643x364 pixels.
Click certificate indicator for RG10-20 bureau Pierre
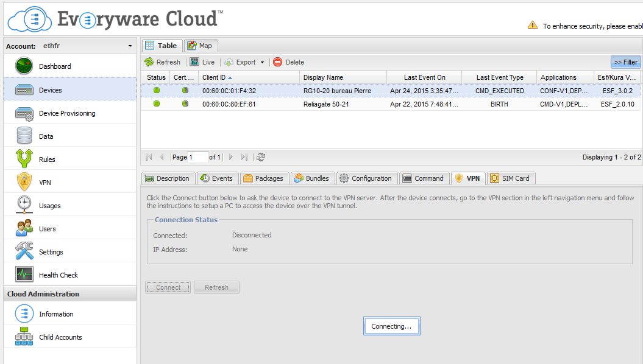click(x=185, y=90)
